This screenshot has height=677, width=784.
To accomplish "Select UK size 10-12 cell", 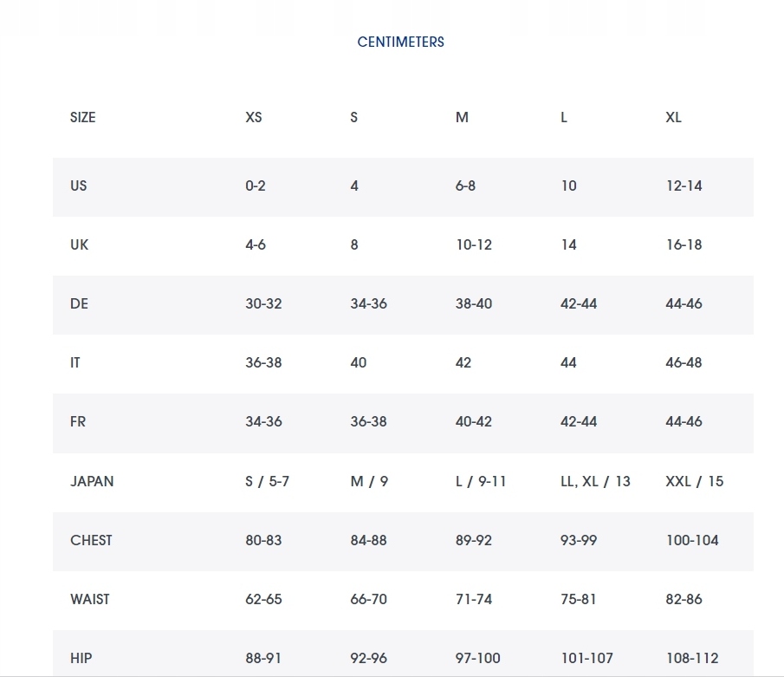I will pyautogui.click(x=473, y=244).
